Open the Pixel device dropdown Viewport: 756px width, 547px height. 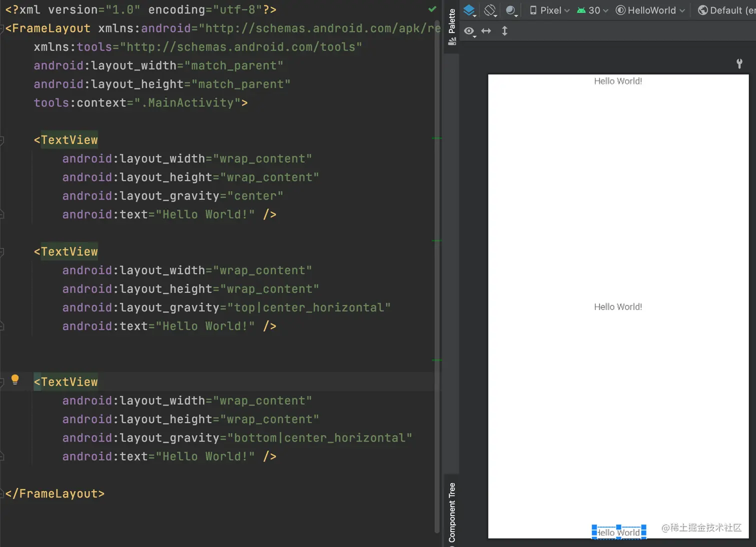(549, 10)
